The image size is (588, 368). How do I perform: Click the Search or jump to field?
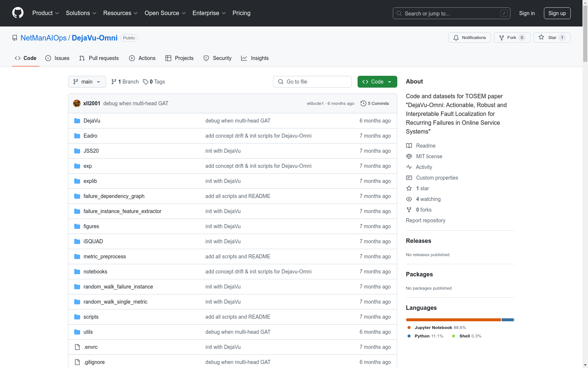coord(452,13)
